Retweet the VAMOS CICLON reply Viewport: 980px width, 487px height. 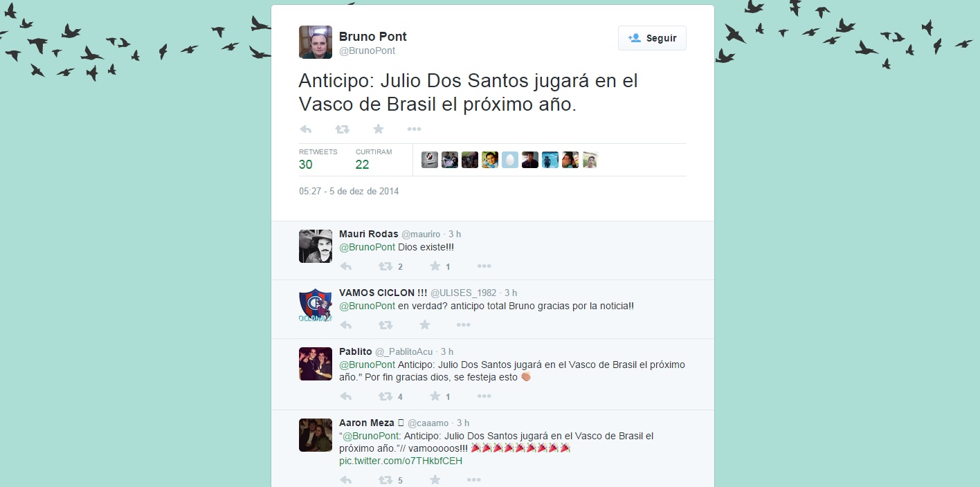385,325
